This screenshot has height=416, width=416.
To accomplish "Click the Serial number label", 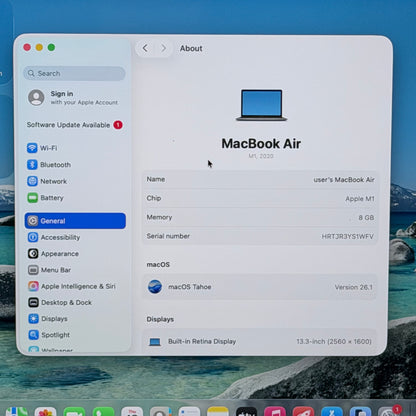I will [x=168, y=236].
